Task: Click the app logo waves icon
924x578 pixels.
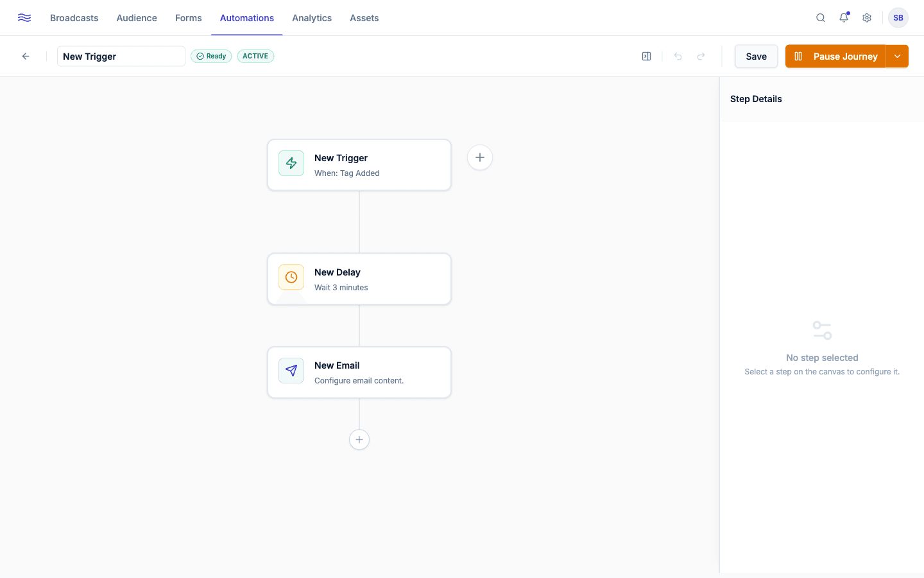Action: [x=24, y=18]
